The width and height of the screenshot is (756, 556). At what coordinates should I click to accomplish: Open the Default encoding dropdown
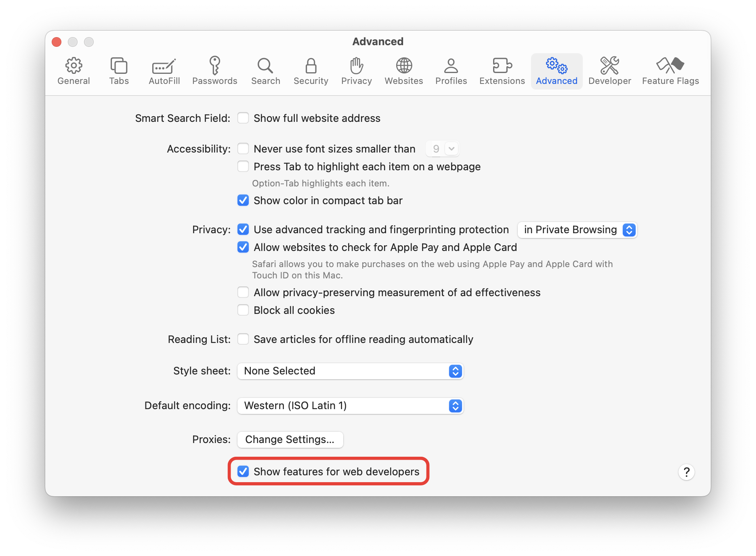[455, 406]
